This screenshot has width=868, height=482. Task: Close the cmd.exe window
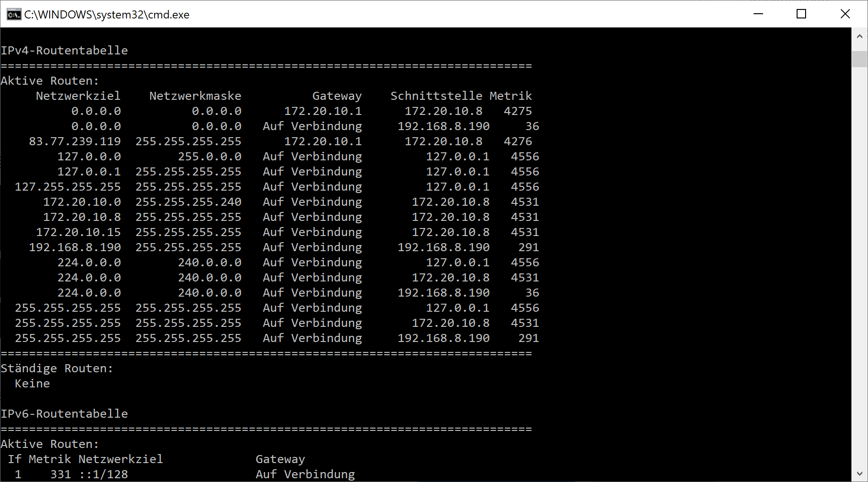pyautogui.click(x=845, y=14)
